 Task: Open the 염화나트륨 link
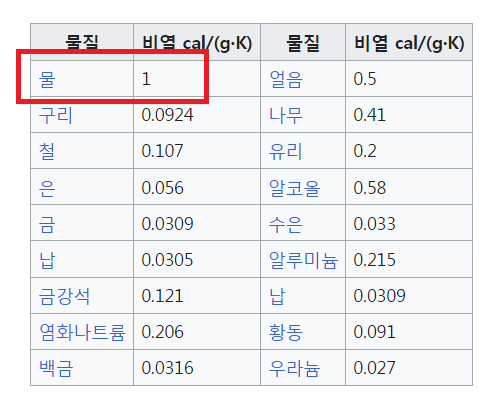click(x=82, y=332)
